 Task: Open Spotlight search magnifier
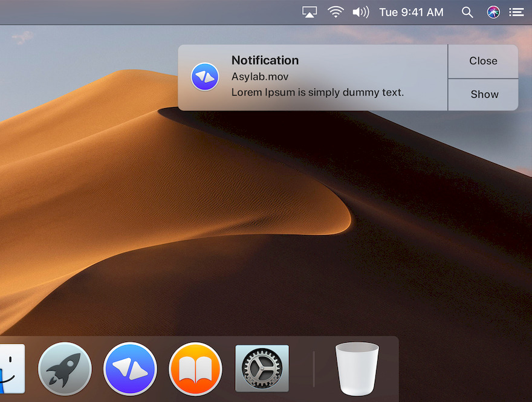[x=467, y=13]
